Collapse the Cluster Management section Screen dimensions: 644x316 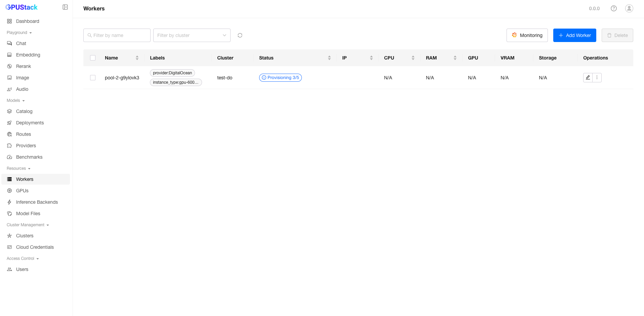[28, 225]
